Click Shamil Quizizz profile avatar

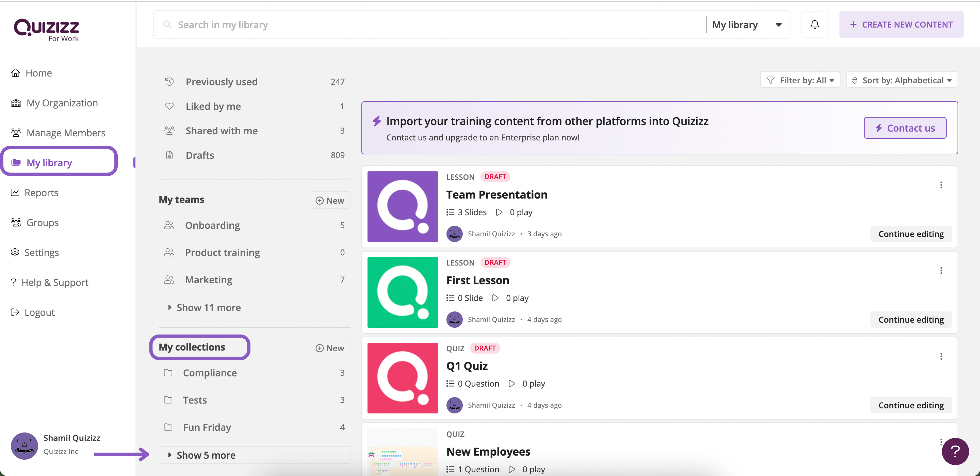click(24, 446)
